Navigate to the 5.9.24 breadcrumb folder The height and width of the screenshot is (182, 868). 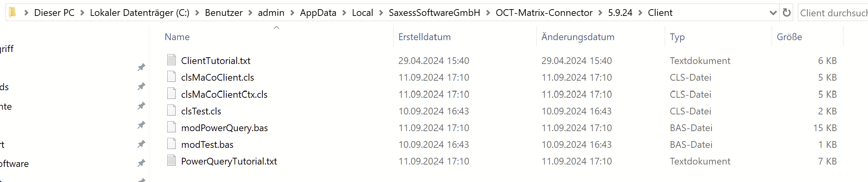click(620, 13)
